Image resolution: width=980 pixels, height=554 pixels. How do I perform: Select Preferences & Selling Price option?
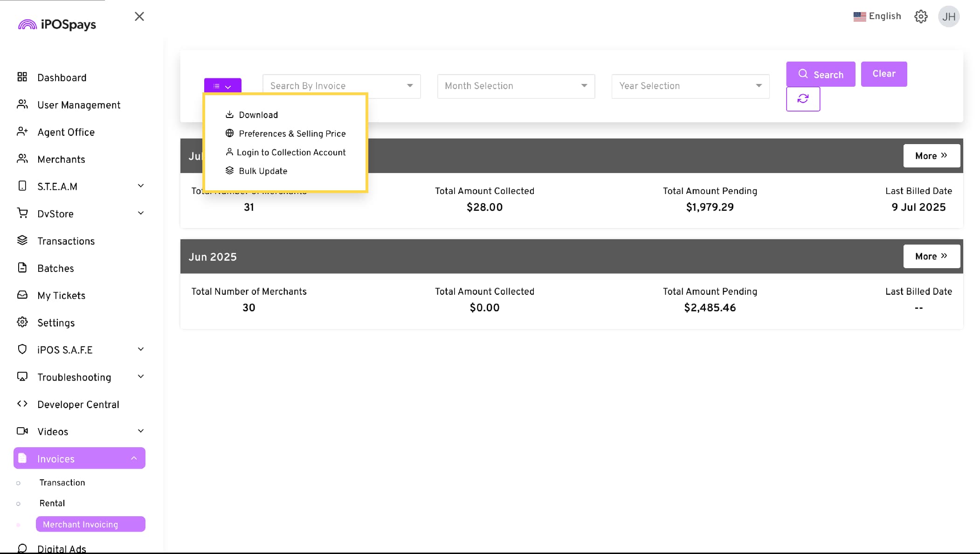(292, 134)
